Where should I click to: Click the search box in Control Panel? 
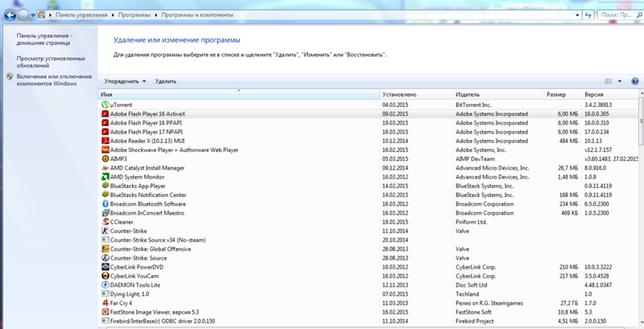(620, 15)
